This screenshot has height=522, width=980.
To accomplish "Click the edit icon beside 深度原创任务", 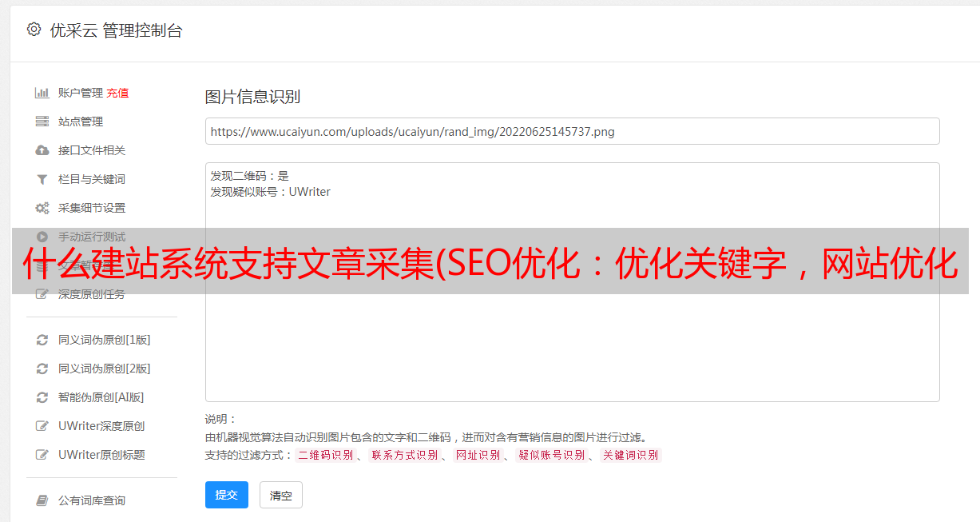I will click(42, 294).
